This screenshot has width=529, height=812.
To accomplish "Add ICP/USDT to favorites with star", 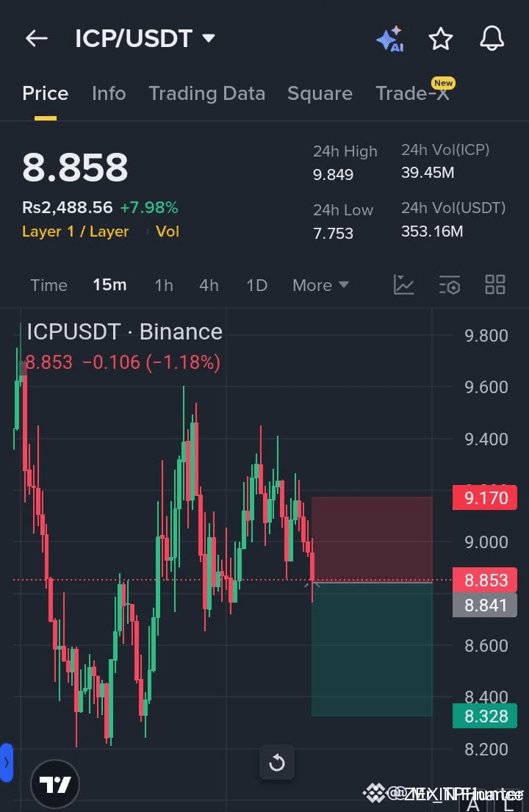I will coord(441,39).
